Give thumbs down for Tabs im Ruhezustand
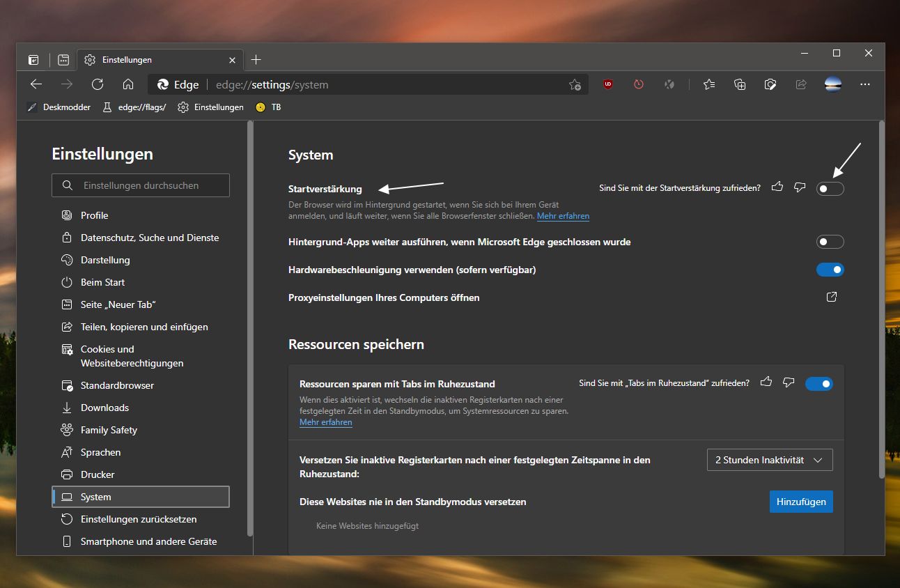Screen dimensions: 900x588 [789, 382]
